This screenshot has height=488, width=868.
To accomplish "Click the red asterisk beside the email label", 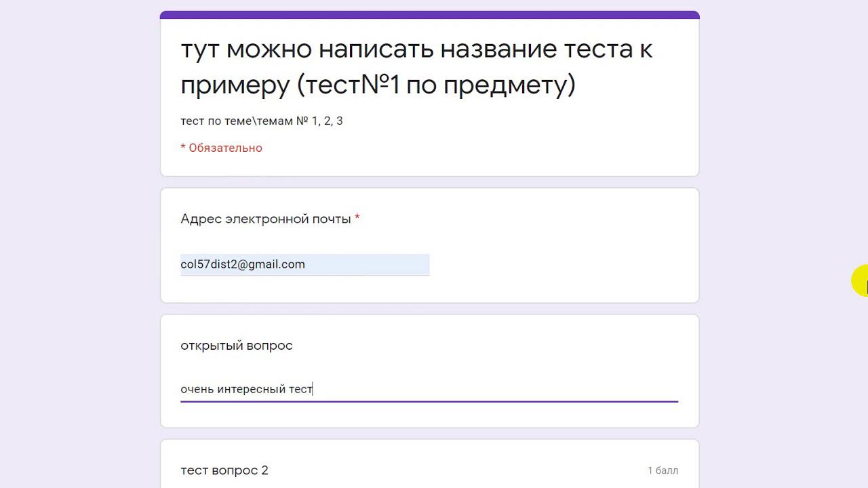I will pos(357,218).
